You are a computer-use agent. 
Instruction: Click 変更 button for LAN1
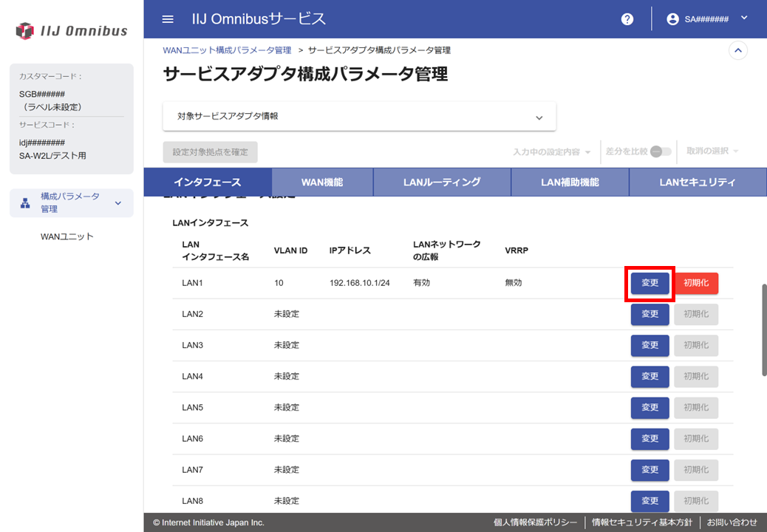650,283
